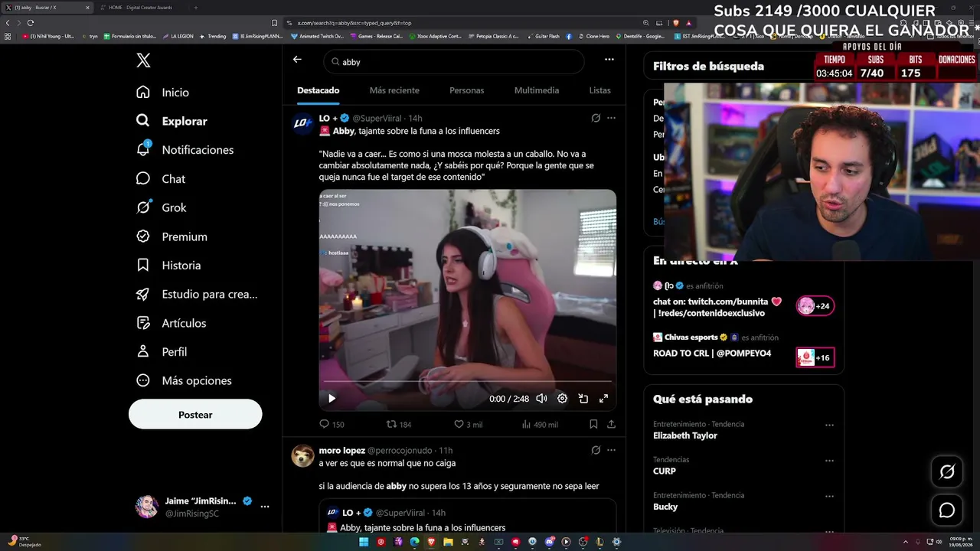The height and width of the screenshot is (551, 980).
Task: Focus the search field containing abby
Action: pos(454,62)
